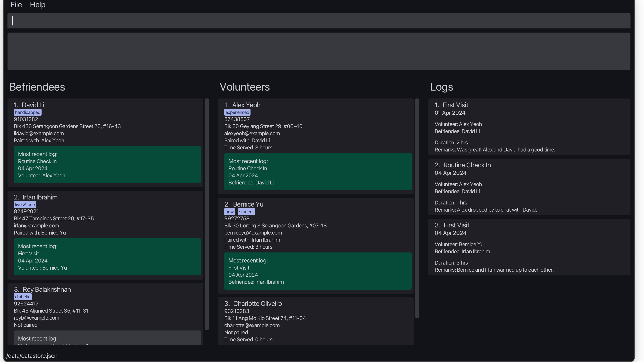Screen dimensions: 644x362
Task: Click address Blk 47 Tampines Street 20
Action: 54,218
